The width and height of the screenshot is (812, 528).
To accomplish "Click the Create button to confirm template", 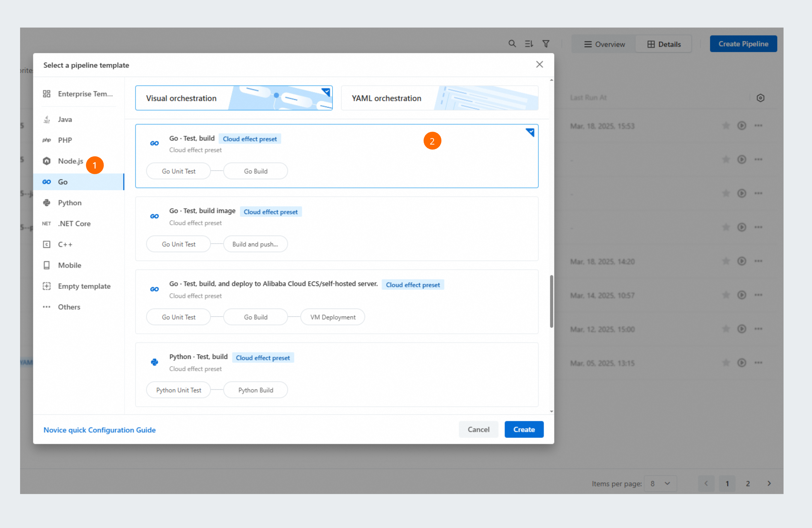I will tap(524, 429).
